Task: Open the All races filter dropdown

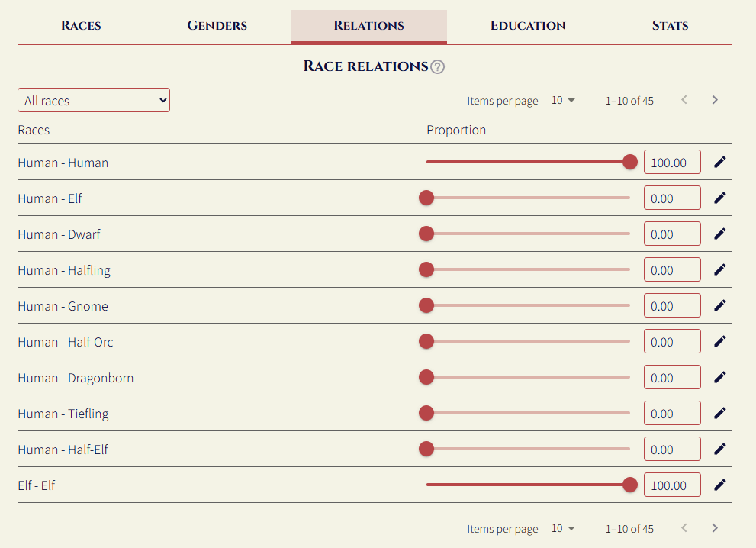Action: click(93, 99)
